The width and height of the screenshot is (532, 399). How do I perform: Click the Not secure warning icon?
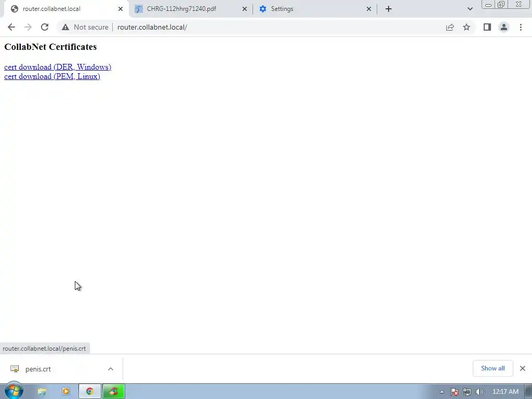coord(65,27)
